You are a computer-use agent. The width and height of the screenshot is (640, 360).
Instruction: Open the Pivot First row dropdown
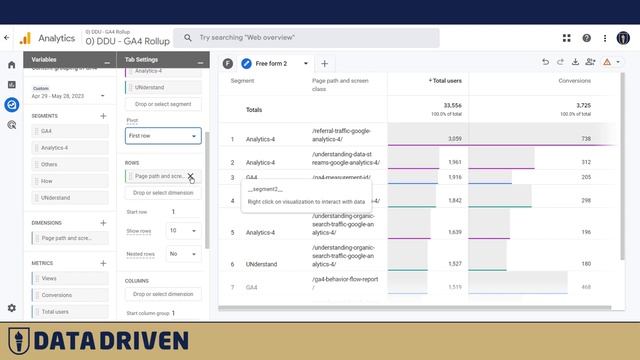click(163, 136)
